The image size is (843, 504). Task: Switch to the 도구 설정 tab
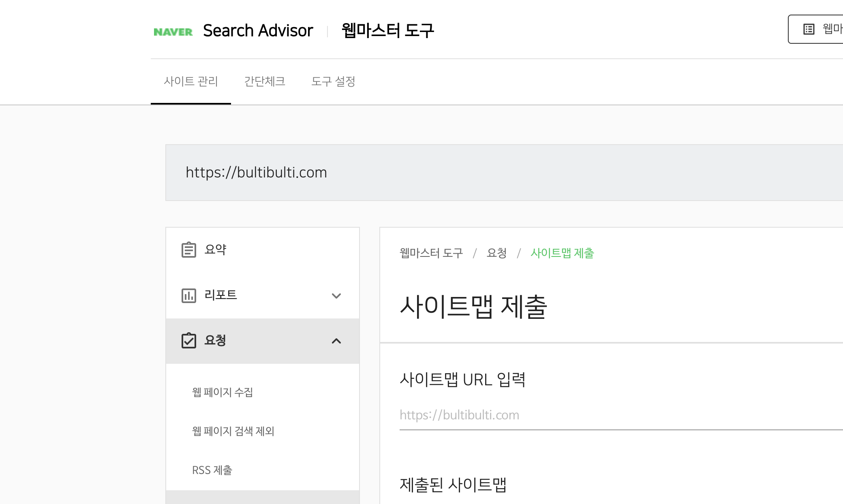pos(333,81)
